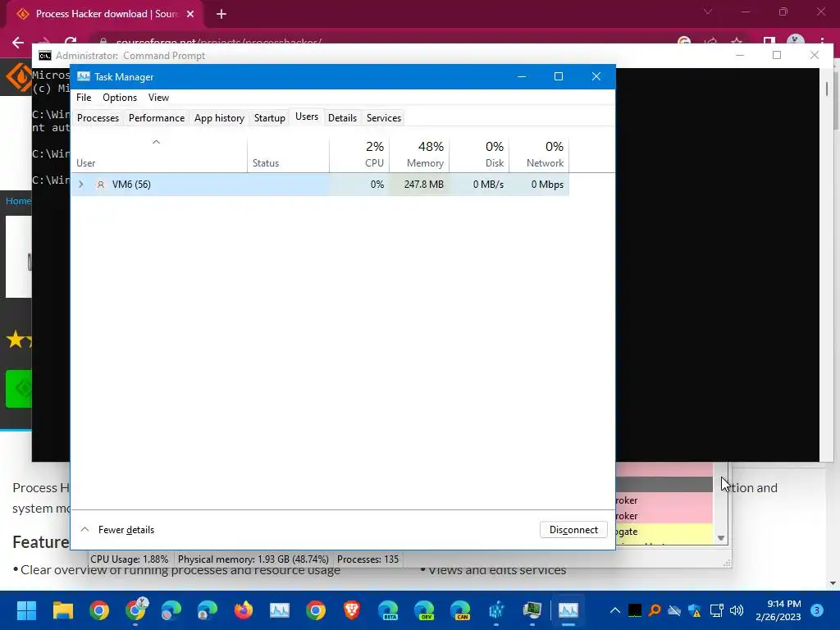
Task: Switch to the Services tab
Action: 384,118
